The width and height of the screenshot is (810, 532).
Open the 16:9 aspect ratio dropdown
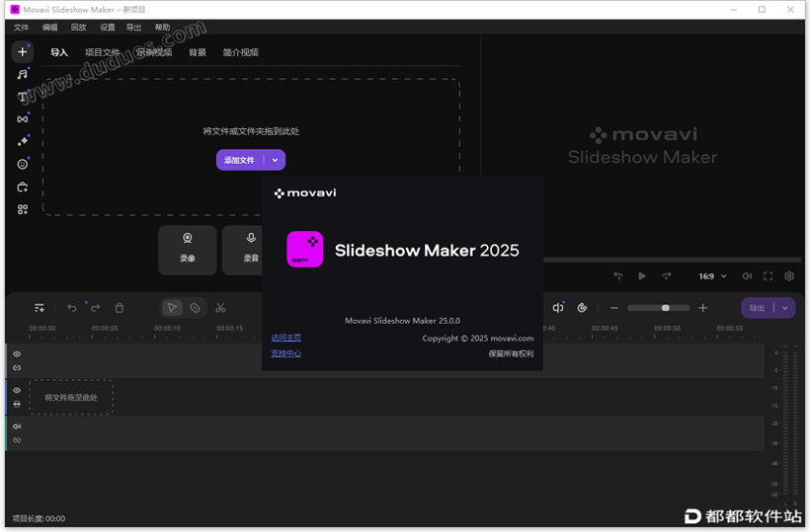712,276
